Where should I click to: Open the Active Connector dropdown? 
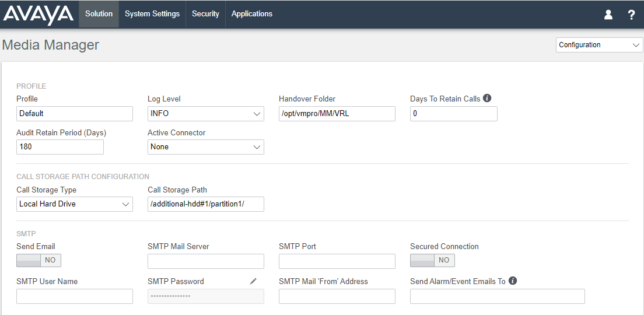[206, 146]
